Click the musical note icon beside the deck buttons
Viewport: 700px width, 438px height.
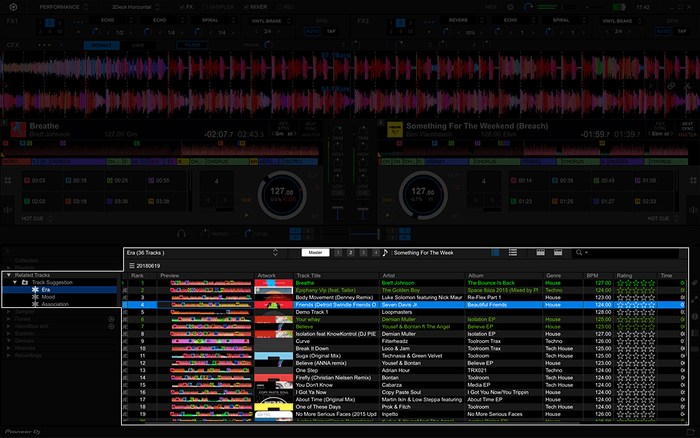coord(385,253)
